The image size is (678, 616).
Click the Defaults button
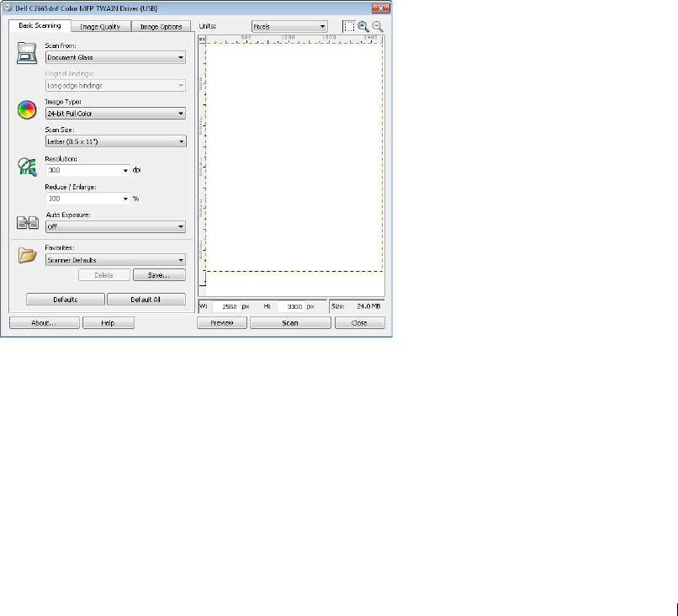(x=66, y=300)
